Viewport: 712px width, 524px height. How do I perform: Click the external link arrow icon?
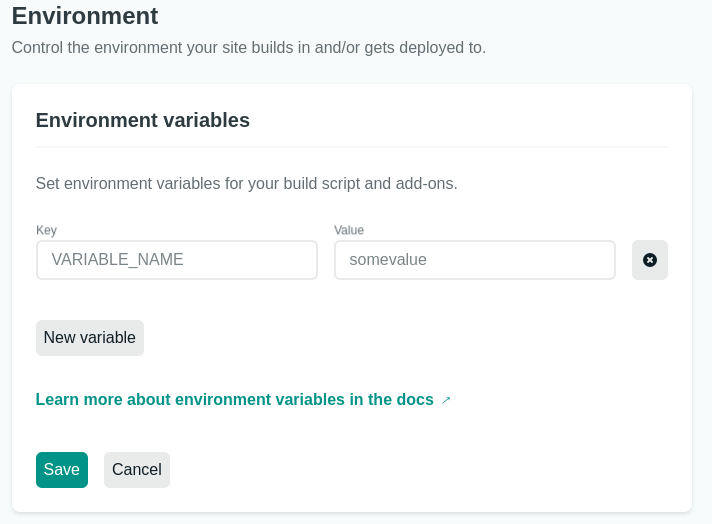pyautogui.click(x=446, y=400)
